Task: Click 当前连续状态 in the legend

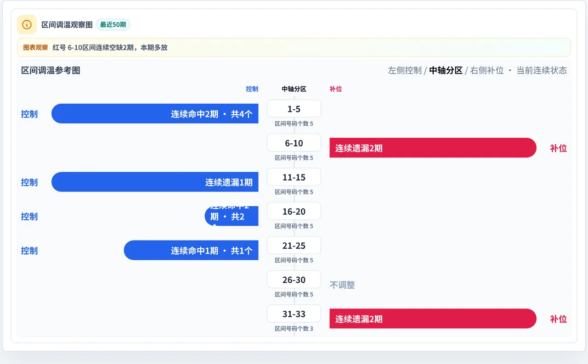Action: click(542, 70)
